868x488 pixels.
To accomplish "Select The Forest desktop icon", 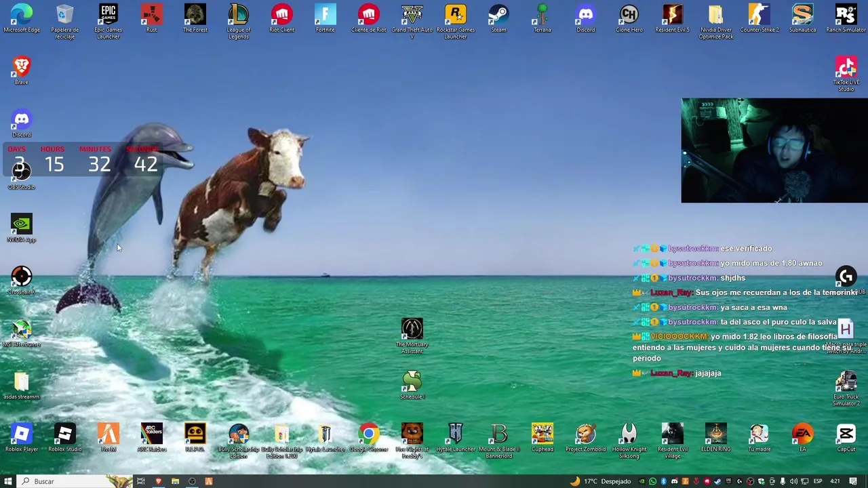I will [195, 19].
